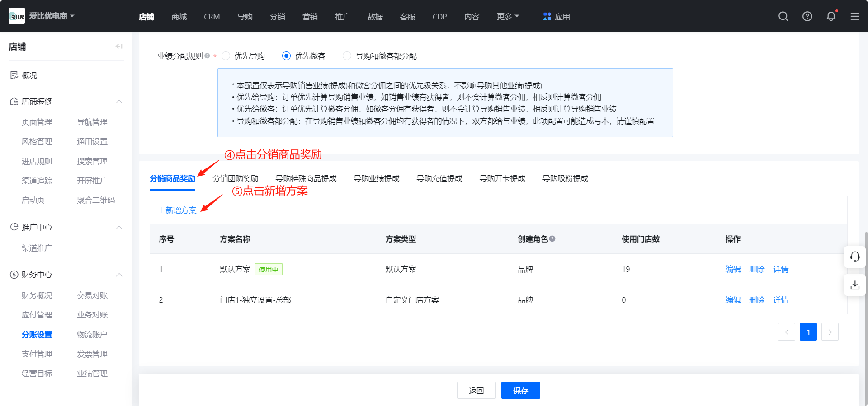Click the 返回 button
Viewport: 868px width, 406px height.
(476, 390)
